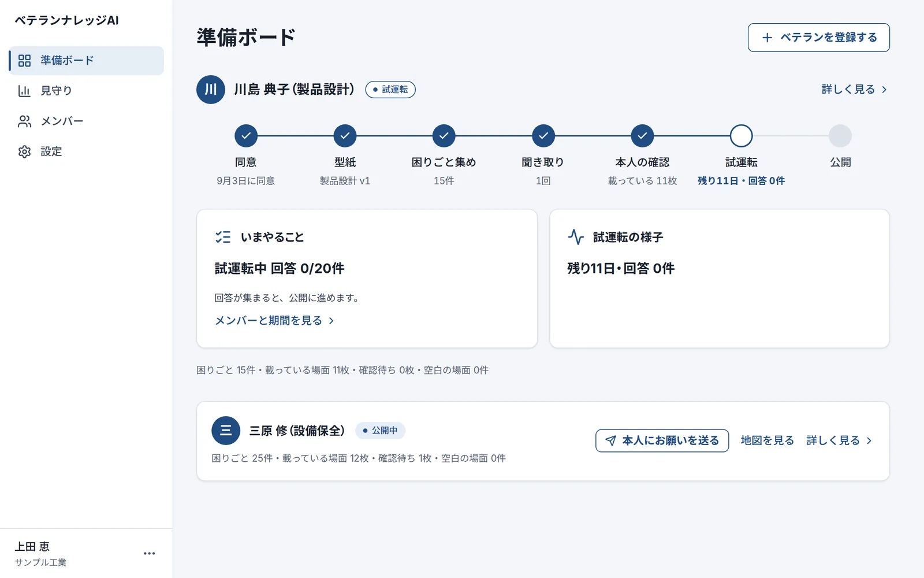Click 本人にお願いを送る button
The height and width of the screenshot is (578, 924).
[x=662, y=440]
